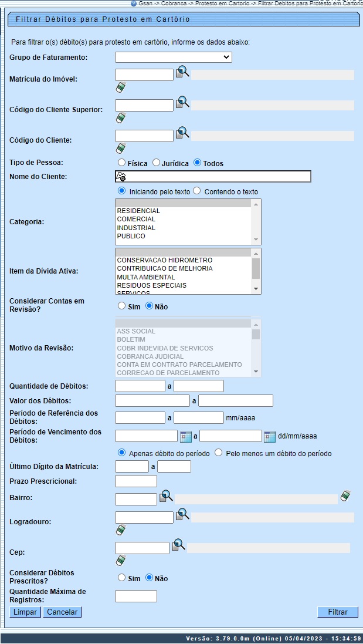
Task: Open calendar for final vencimento date
Action: (270, 437)
